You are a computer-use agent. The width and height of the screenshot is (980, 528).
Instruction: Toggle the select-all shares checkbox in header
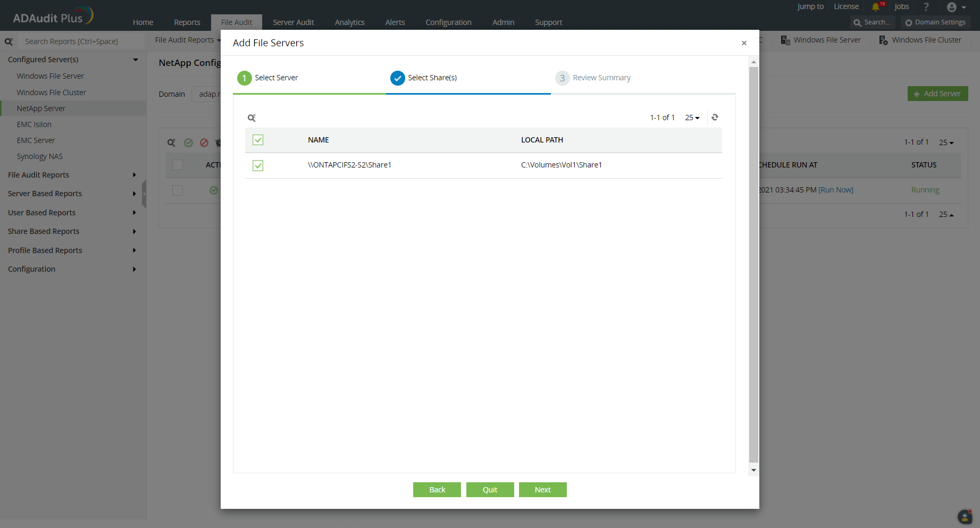258,140
